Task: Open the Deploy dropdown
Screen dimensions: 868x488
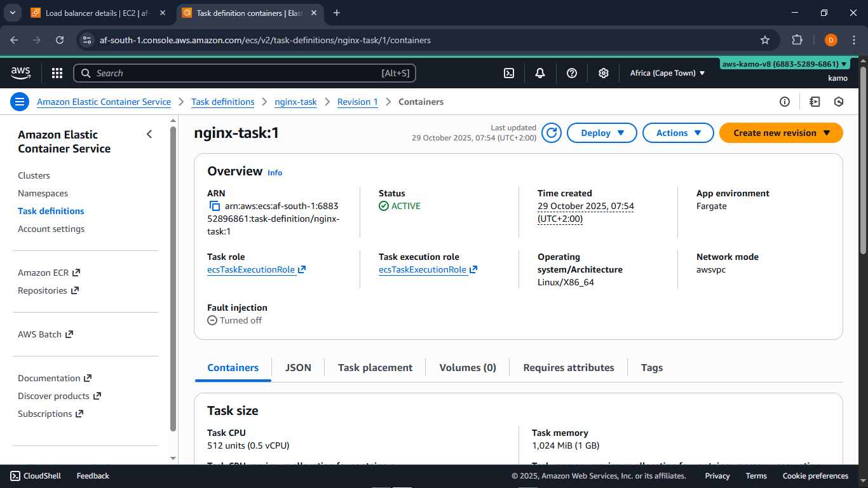Action: pyautogui.click(x=601, y=133)
